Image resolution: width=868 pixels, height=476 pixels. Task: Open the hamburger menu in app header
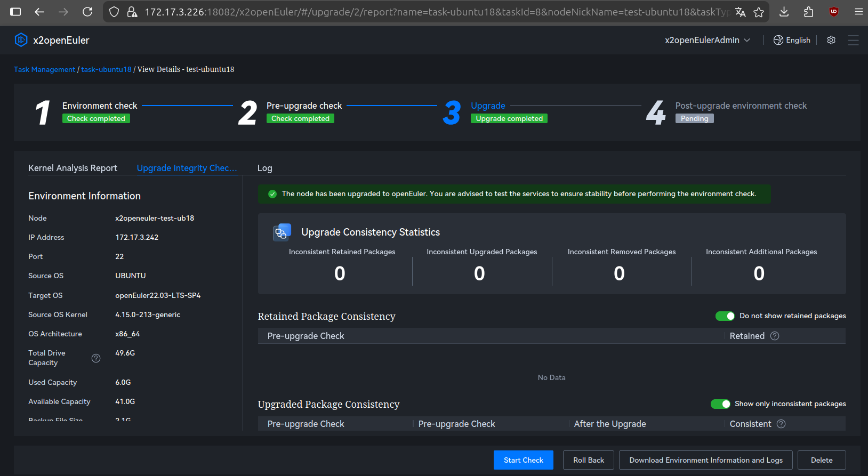click(x=853, y=40)
